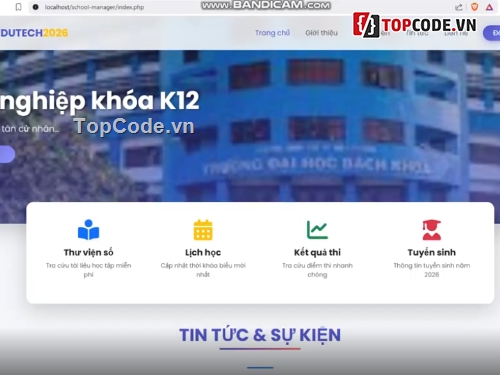Image resolution: width=500 pixels, height=375 pixels.
Task: Open the Brave shields icon
Action: pyautogui.click(x=475, y=7)
